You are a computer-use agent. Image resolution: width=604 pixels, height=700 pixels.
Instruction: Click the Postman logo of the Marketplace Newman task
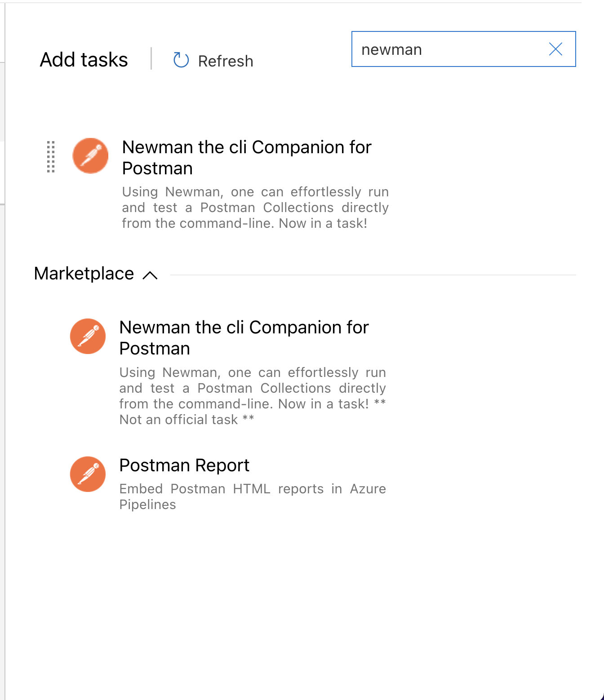click(88, 337)
